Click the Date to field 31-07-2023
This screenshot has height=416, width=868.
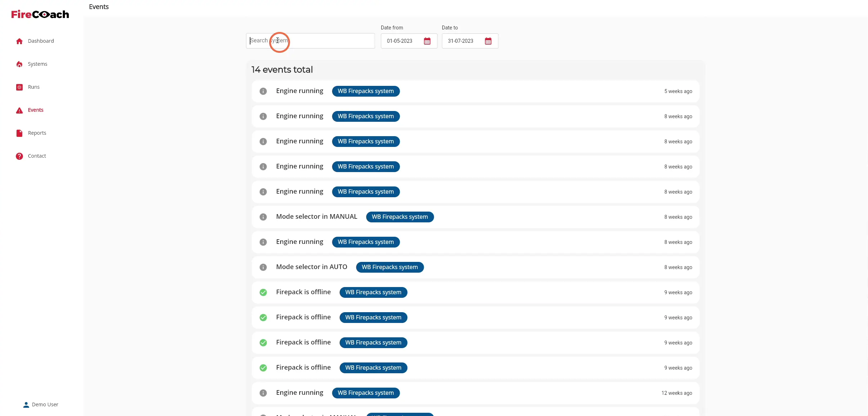[x=470, y=41]
